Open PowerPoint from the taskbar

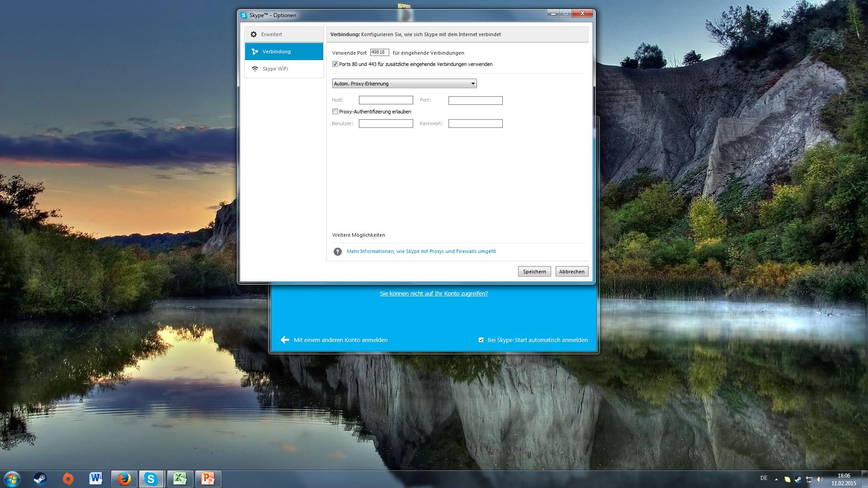point(208,479)
